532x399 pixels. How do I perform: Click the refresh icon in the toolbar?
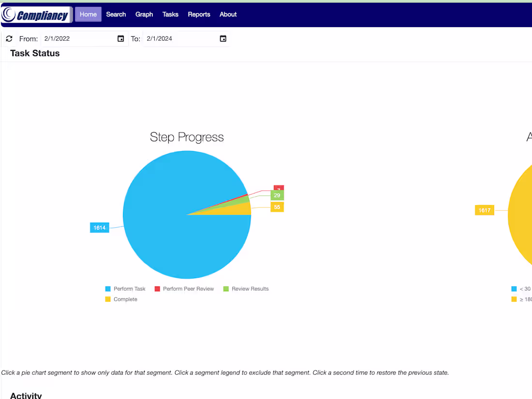(9, 38)
